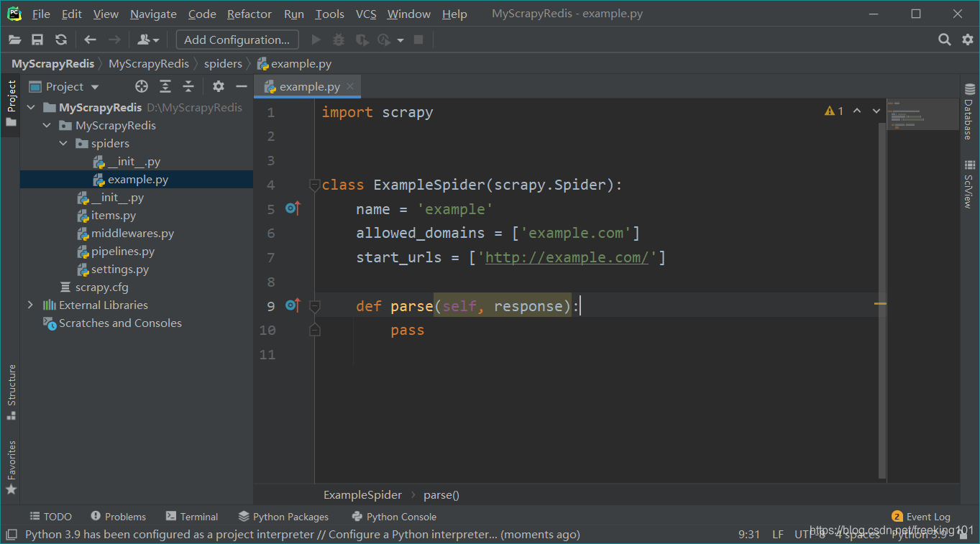The width and height of the screenshot is (980, 544).
Task: Collapse the spiders folder in tree
Action: 63,144
